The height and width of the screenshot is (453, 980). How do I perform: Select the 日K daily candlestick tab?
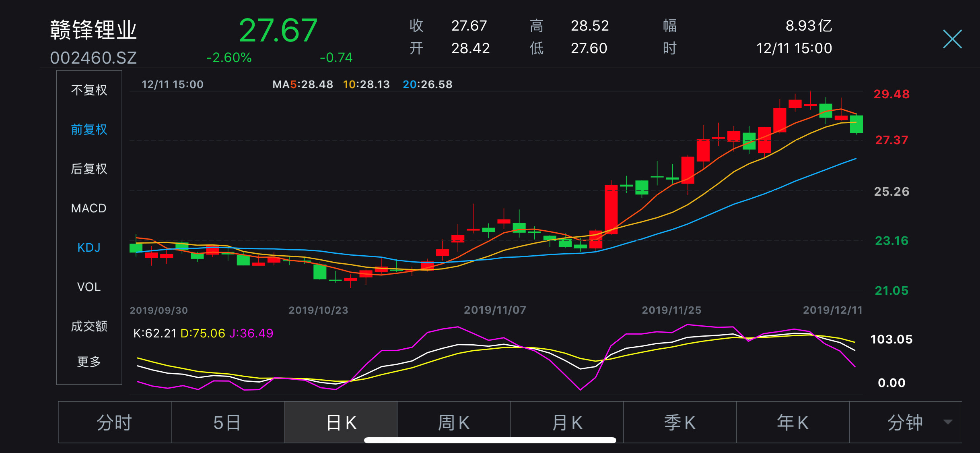341,422
